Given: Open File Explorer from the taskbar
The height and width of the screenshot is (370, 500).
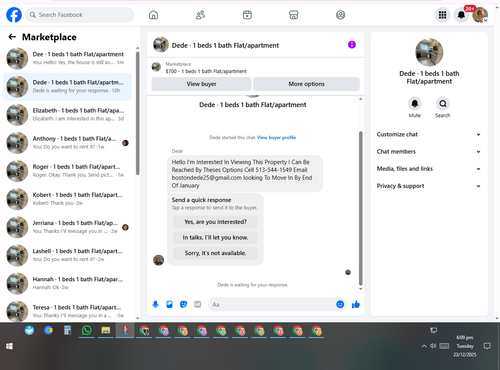Looking at the screenshot, I should coord(106,330).
